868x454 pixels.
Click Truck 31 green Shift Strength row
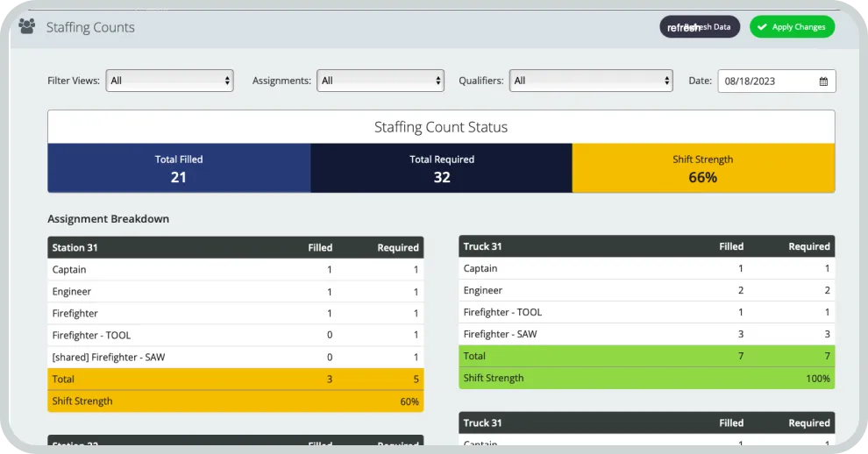646,378
